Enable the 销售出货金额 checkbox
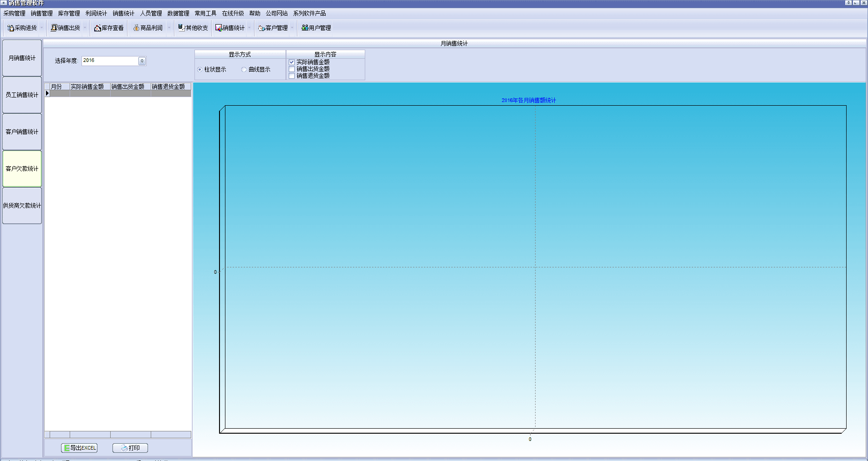This screenshot has width=868, height=461. pyautogui.click(x=292, y=69)
